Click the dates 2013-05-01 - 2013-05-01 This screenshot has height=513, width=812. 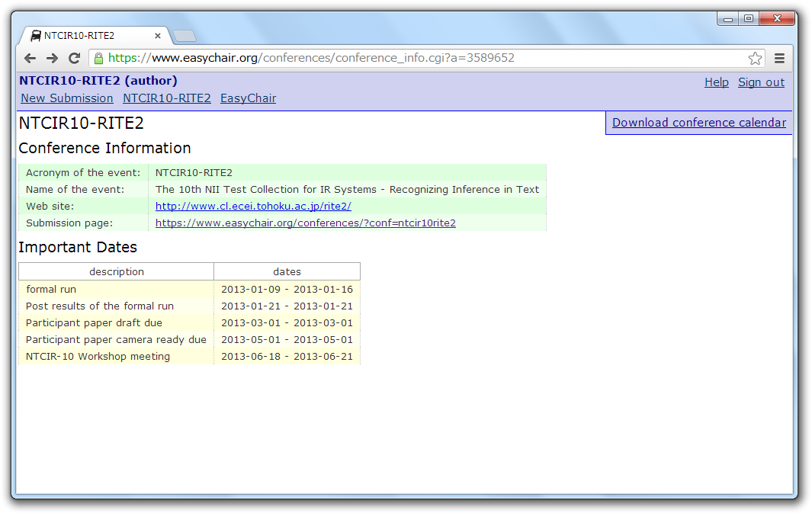pyautogui.click(x=287, y=339)
